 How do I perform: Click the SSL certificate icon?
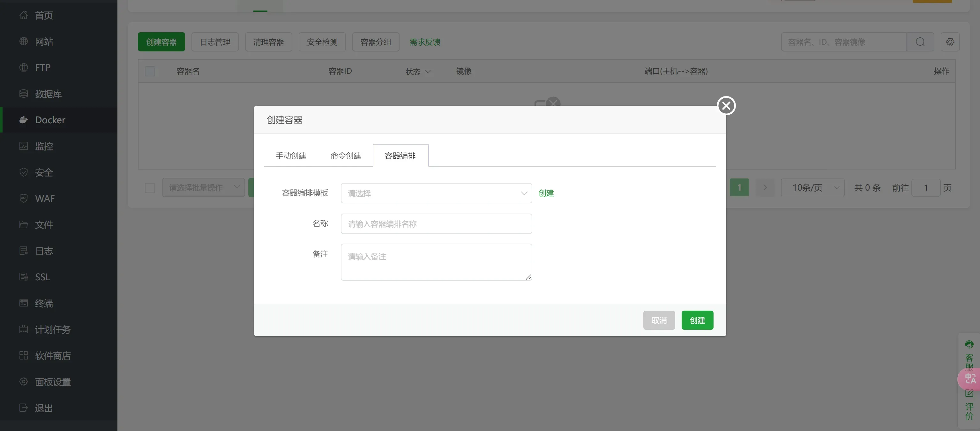coord(24,277)
